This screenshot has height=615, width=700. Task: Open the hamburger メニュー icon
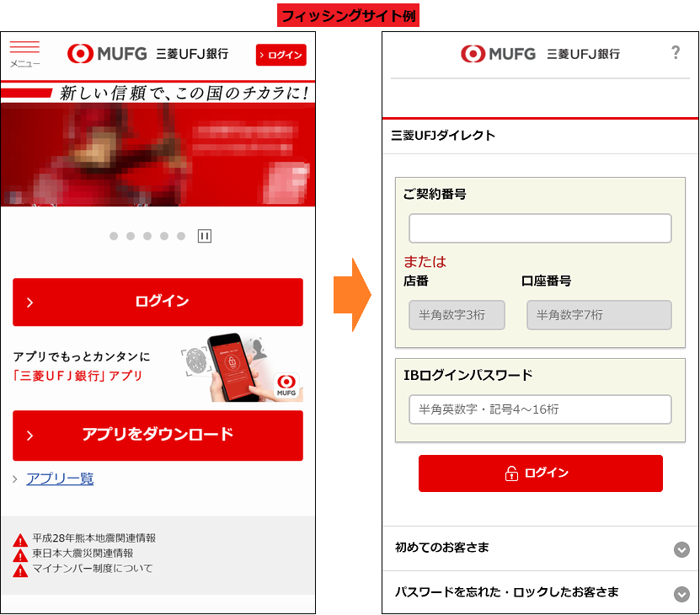24,52
